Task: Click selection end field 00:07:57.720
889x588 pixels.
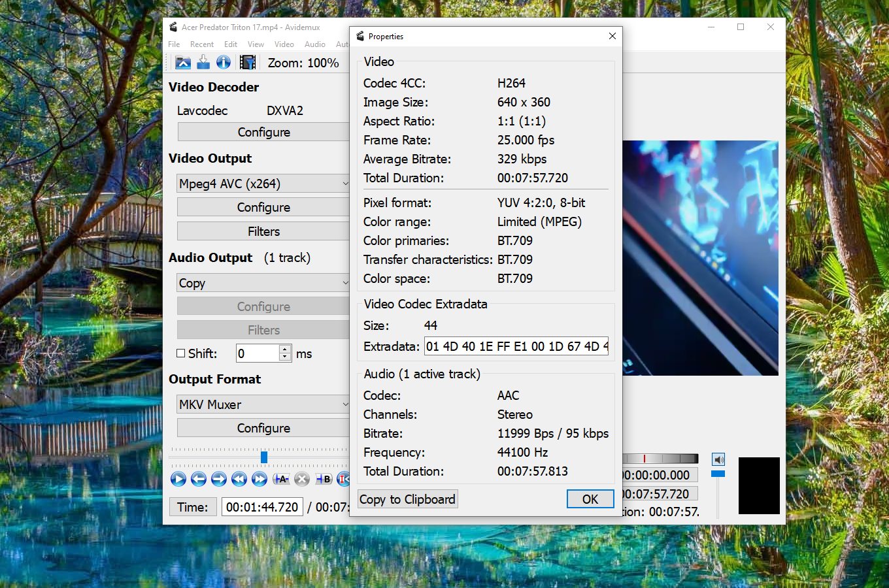Action: (x=660, y=494)
